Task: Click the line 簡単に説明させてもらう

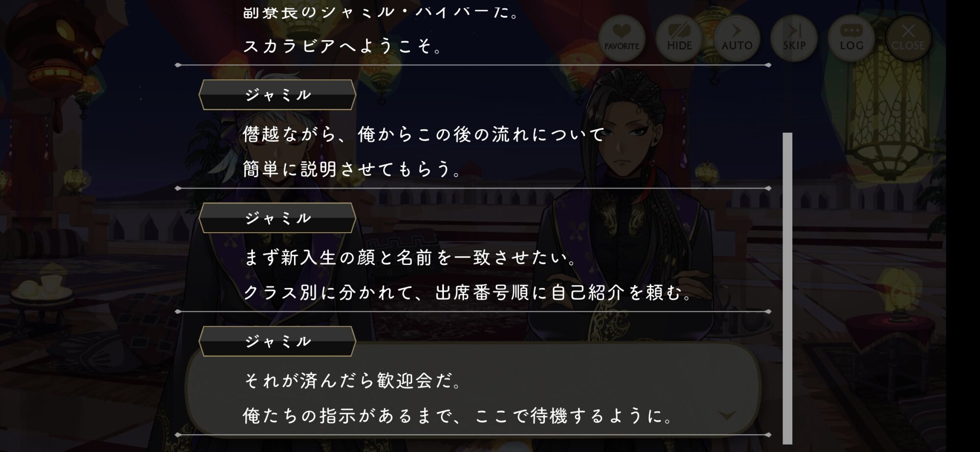Action: tap(352, 169)
